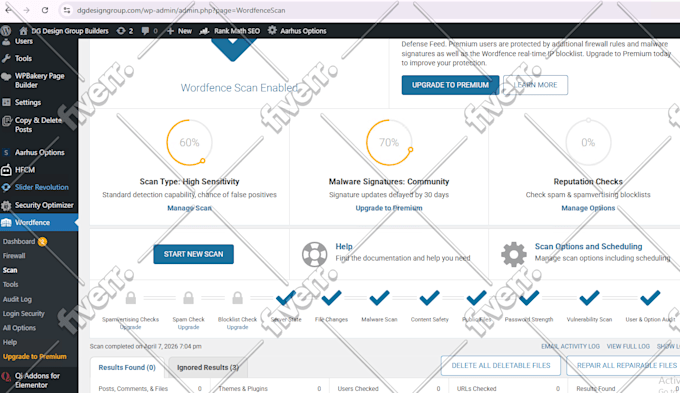680x393 pixels.
Task: Click the browser back arrow
Action: tap(8, 10)
